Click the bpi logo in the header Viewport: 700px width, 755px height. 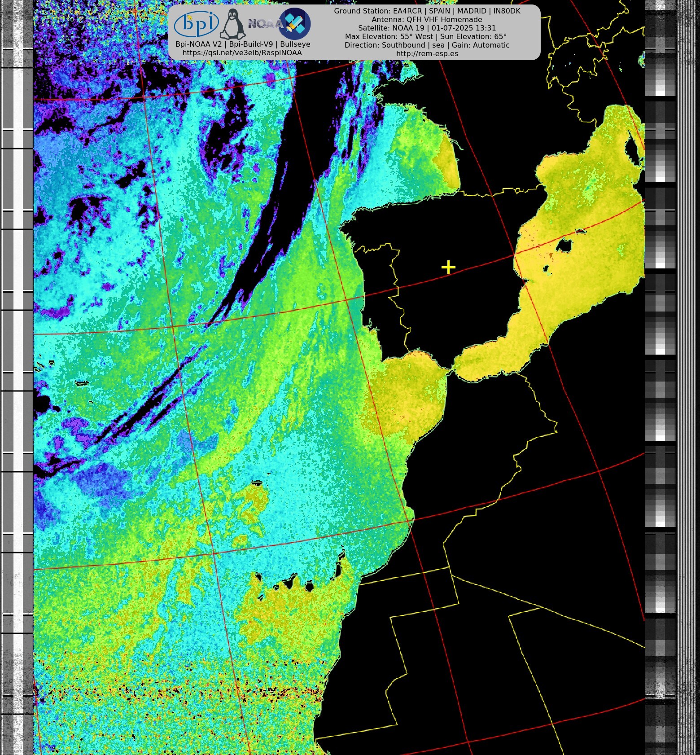click(196, 24)
